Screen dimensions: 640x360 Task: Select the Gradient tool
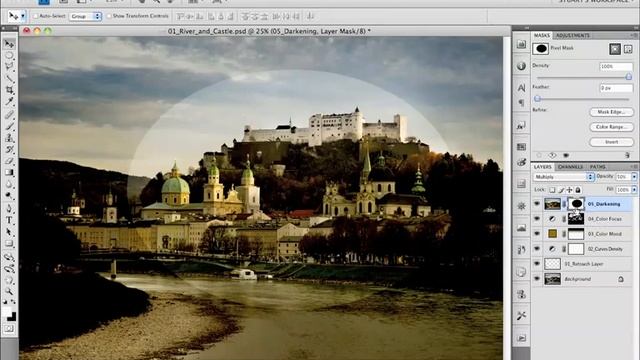(9, 173)
